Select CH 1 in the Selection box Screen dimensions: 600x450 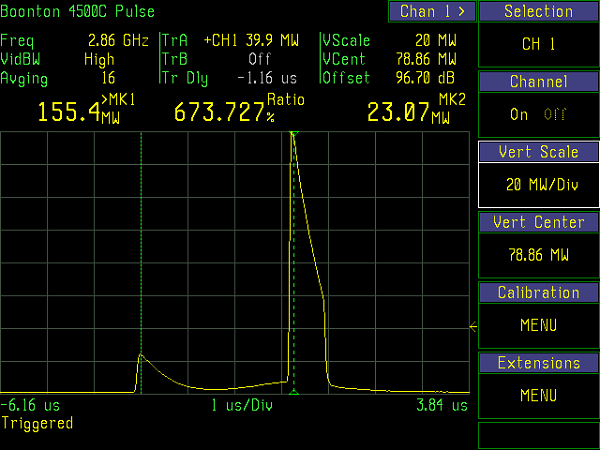(x=538, y=45)
